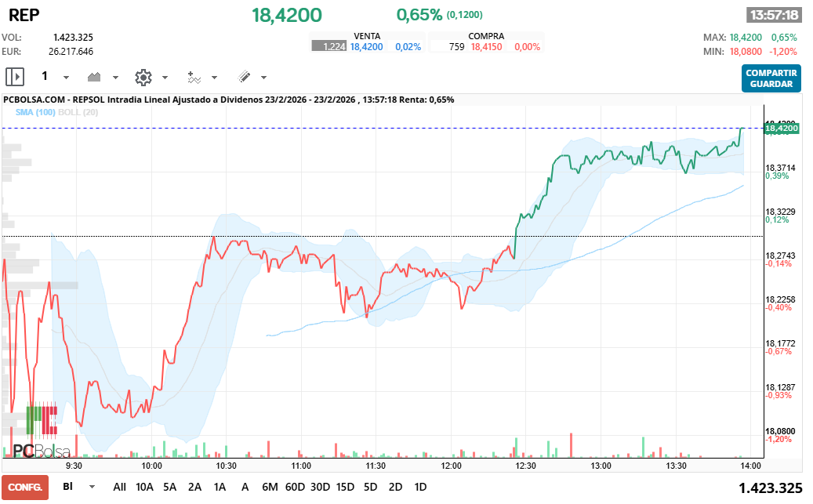Screen dimensions: 813x504
Task: Switch to the 5A time range
Action: 170,487
